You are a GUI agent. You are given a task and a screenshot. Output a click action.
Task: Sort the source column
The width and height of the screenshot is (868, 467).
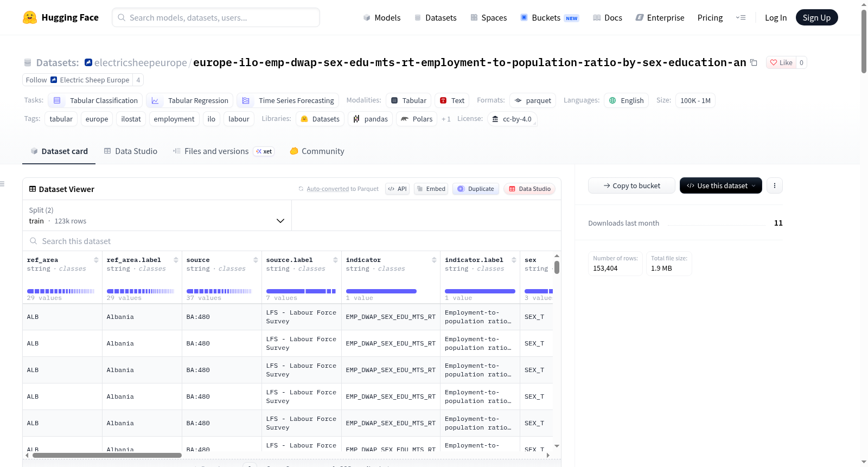click(256, 260)
